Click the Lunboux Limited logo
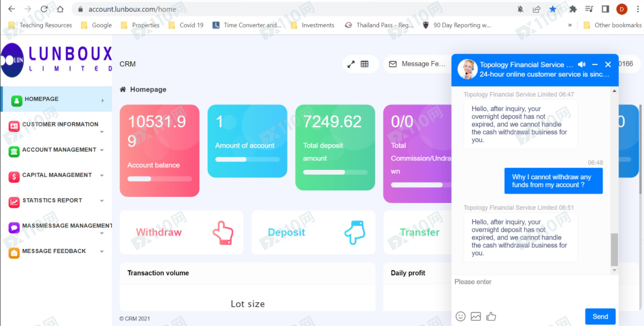644x326 pixels. point(56,60)
